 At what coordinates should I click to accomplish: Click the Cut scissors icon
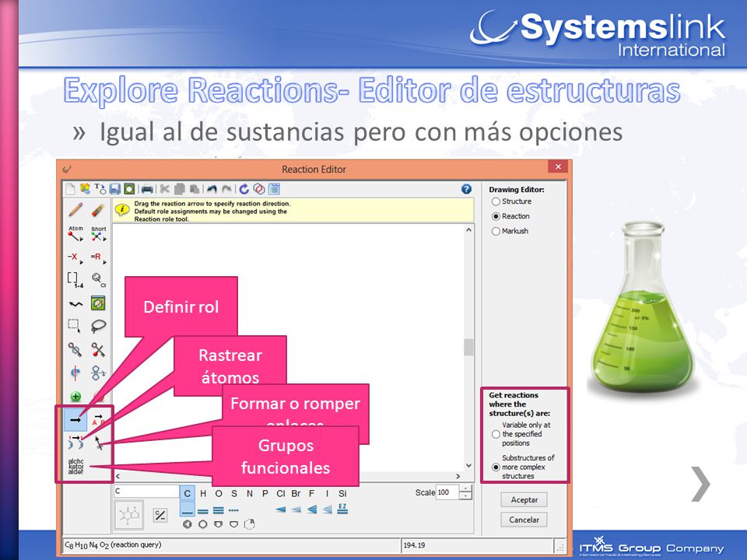point(164,189)
